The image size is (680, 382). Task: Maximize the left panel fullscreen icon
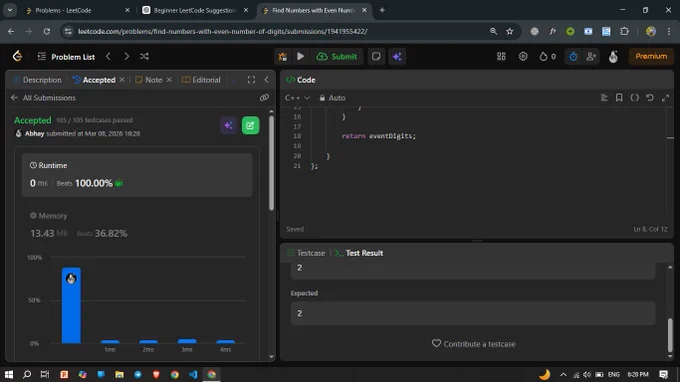(252, 80)
